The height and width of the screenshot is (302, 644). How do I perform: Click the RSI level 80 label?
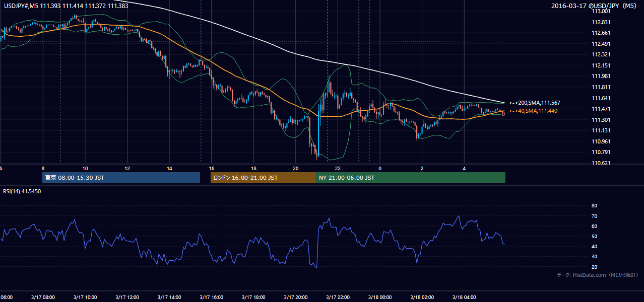click(x=594, y=206)
